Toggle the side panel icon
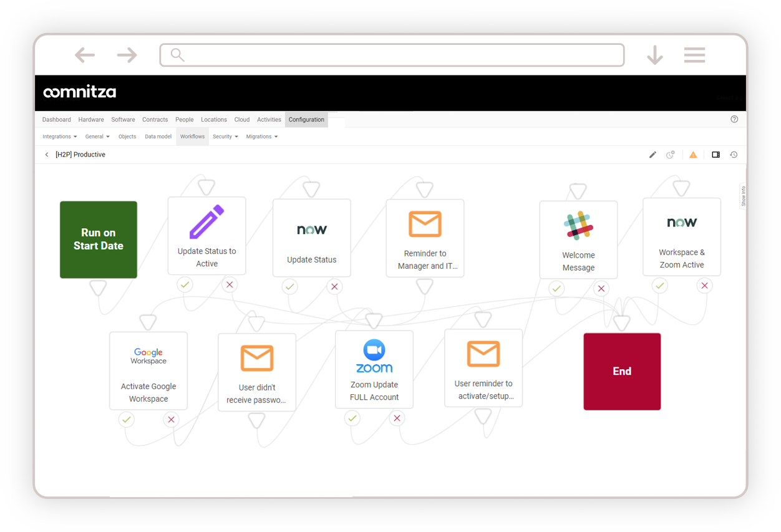This screenshot has width=781, height=532. (x=716, y=155)
